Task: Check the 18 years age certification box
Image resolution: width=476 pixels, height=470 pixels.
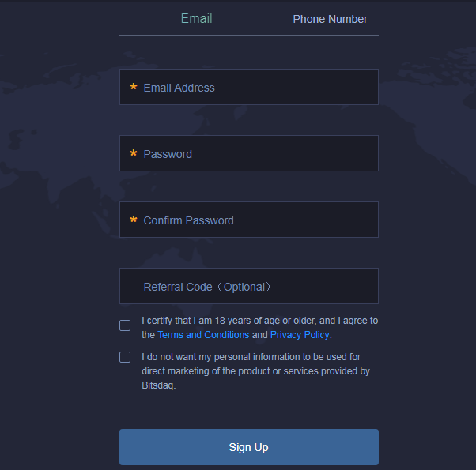Action: (125, 325)
